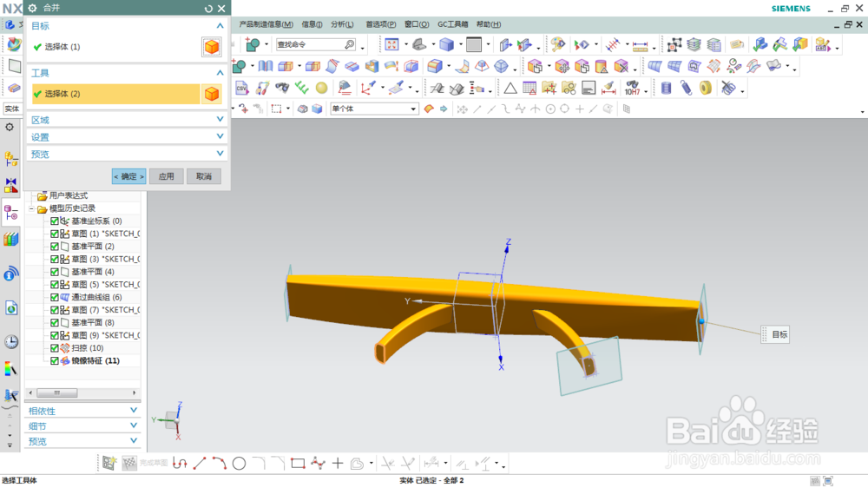
Task: Click the rectangle sketch tool
Action: point(298,464)
